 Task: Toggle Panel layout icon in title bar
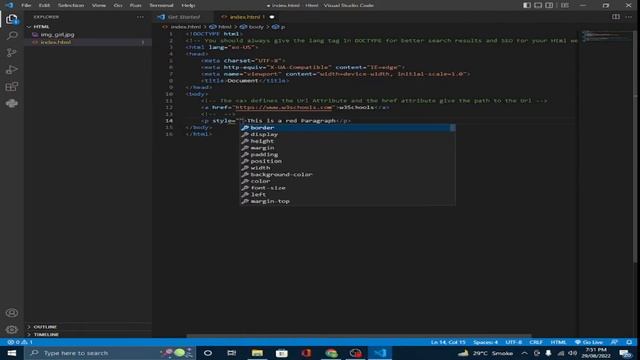tap(538, 5)
